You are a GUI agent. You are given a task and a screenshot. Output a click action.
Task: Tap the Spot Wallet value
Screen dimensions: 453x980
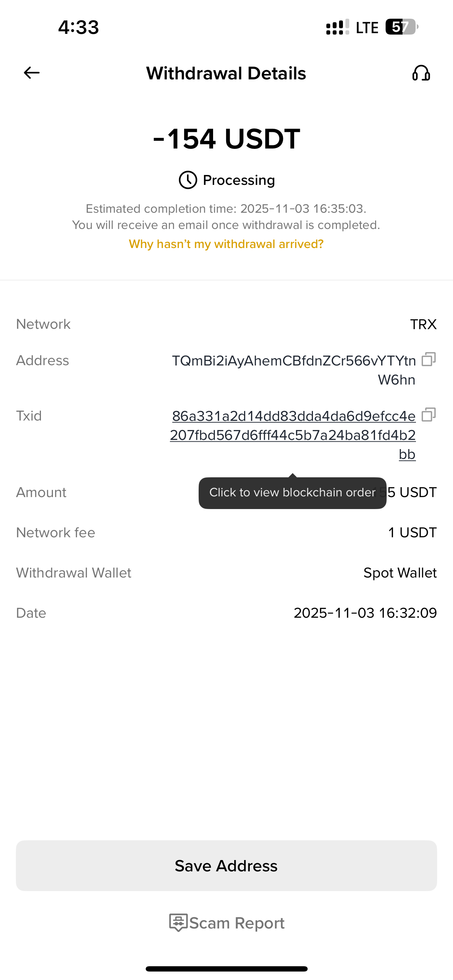tap(400, 573)
